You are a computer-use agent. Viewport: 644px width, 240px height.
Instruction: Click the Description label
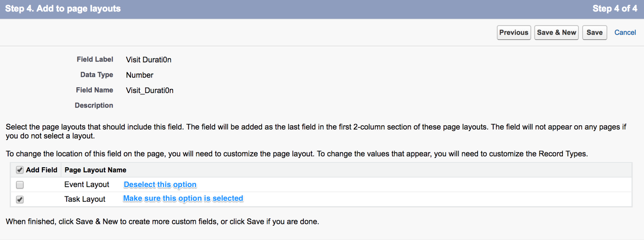[x=94, y=105]
